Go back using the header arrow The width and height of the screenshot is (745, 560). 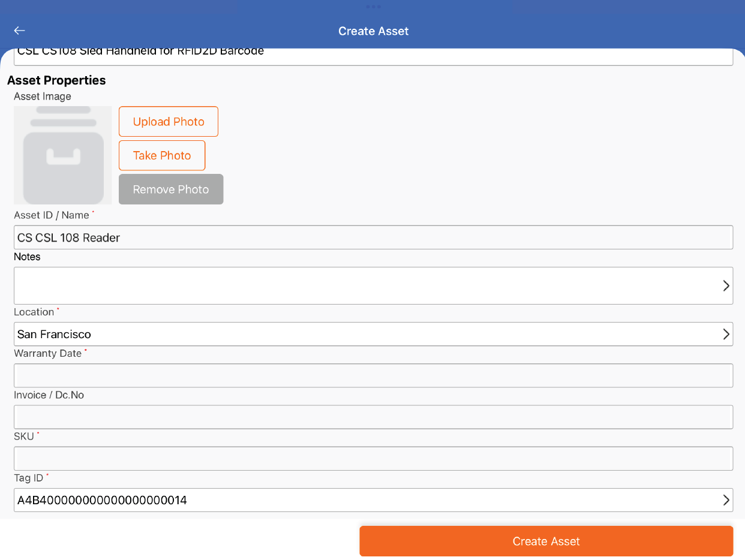click(20, 31)
